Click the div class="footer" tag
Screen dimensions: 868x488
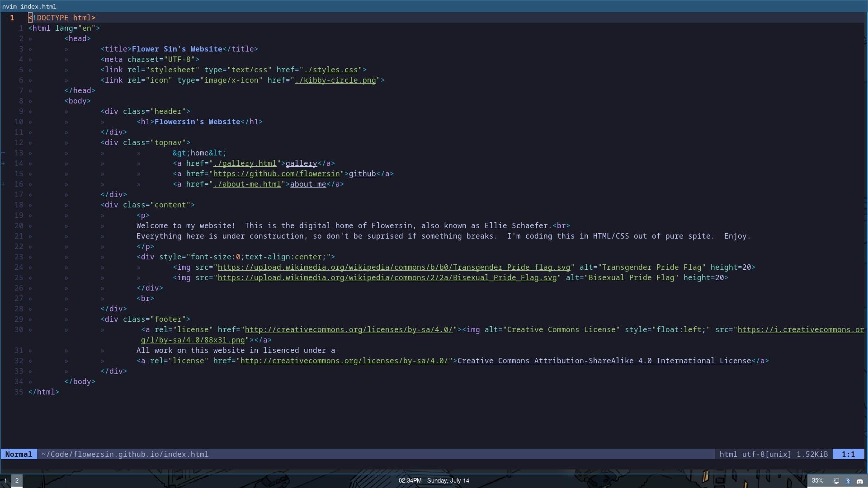[145, 319]
